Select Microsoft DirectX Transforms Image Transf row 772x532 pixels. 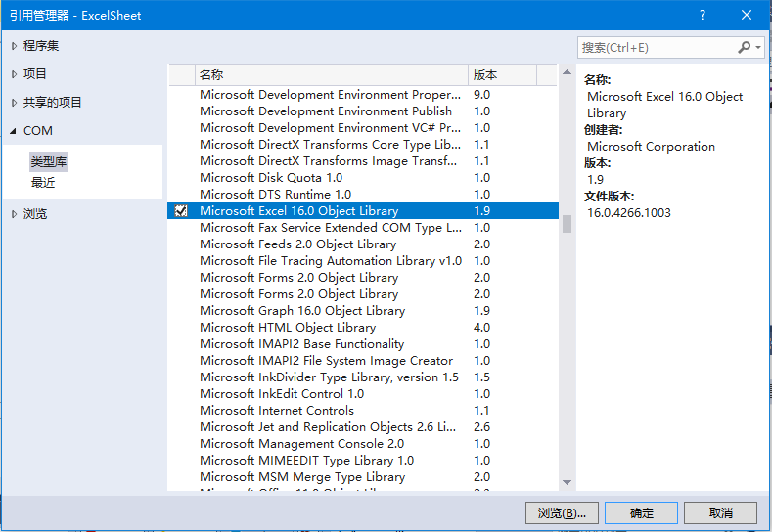point(363,161)
